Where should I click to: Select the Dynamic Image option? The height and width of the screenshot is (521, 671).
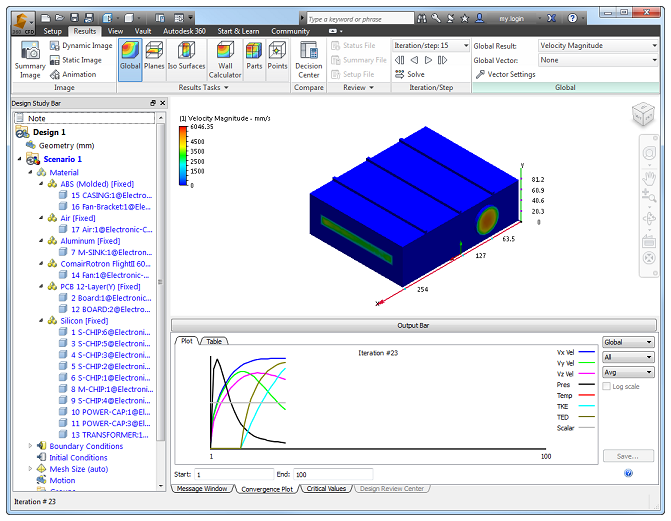pyautogui.click(x=81, y=45)
